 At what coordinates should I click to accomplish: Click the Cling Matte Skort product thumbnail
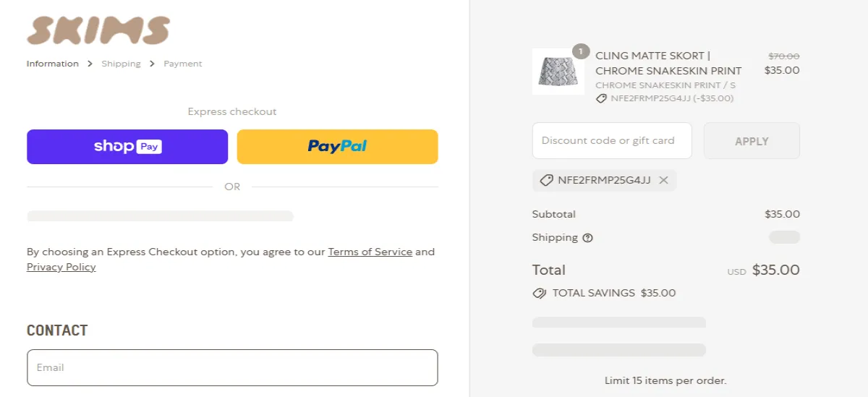[x=557, y=72]
